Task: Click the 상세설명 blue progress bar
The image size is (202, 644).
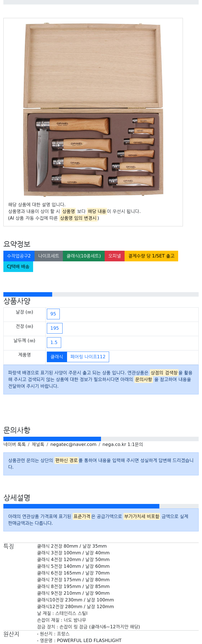Action: (81, 506)
